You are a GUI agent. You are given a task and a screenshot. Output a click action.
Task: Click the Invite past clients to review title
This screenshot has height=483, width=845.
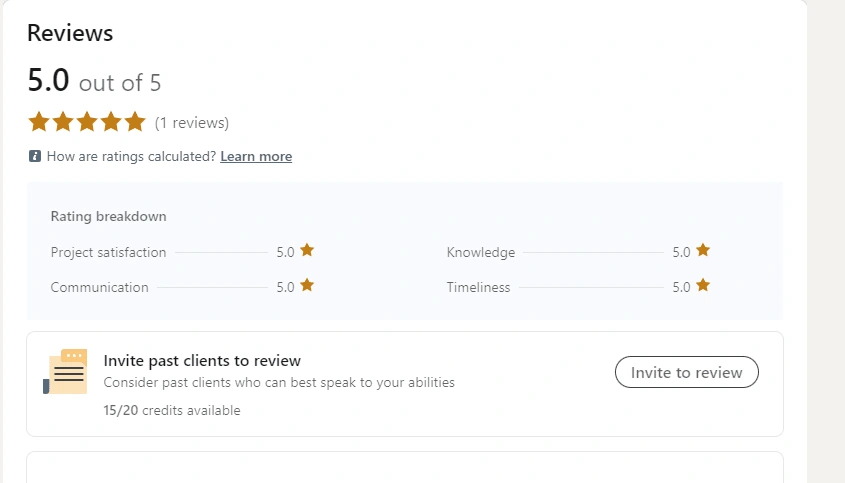(202, 361)
